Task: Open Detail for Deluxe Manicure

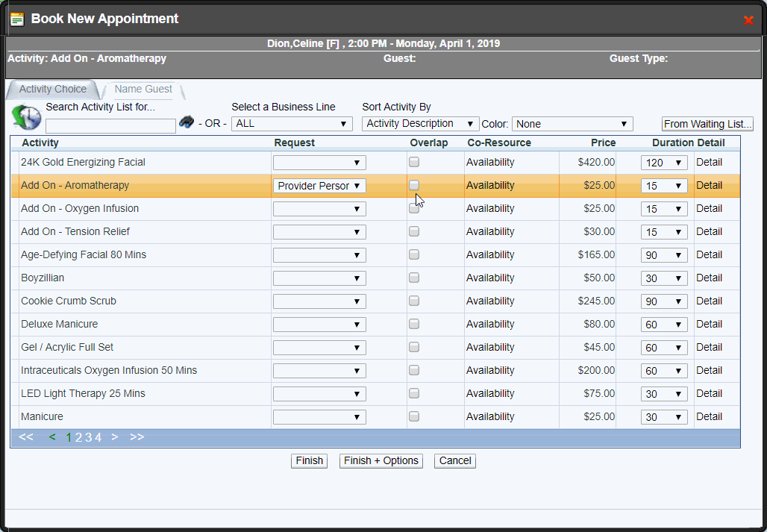Action: (710, 324)
